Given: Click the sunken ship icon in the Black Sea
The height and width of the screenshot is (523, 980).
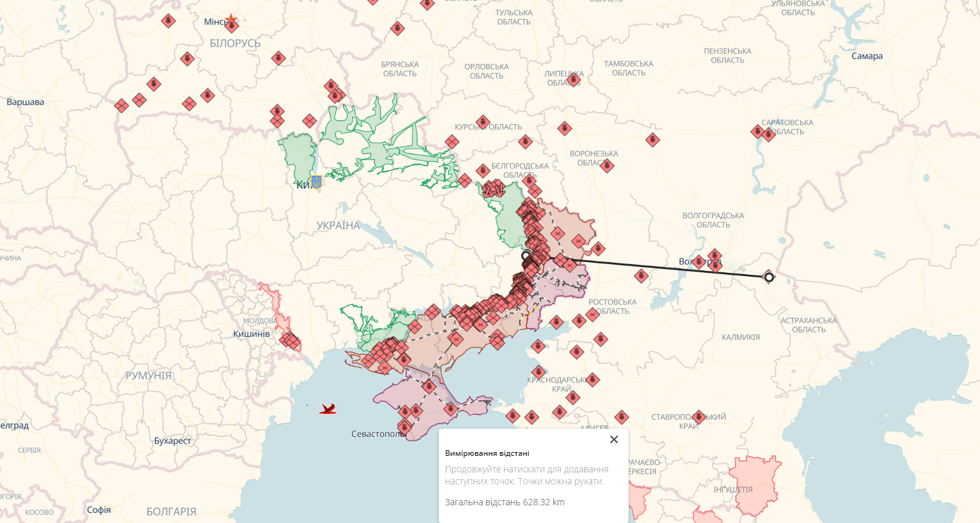Looking at the screenshot, I should 327,409.
